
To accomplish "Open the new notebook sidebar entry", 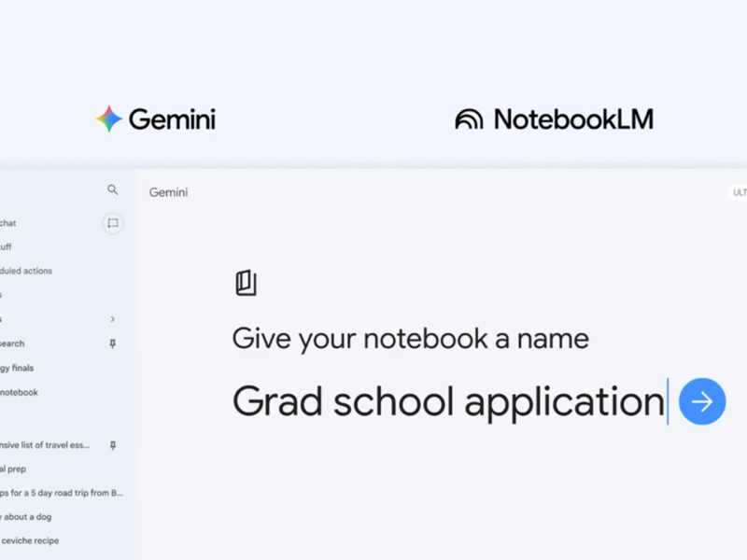I will click(x=19, y=392).
